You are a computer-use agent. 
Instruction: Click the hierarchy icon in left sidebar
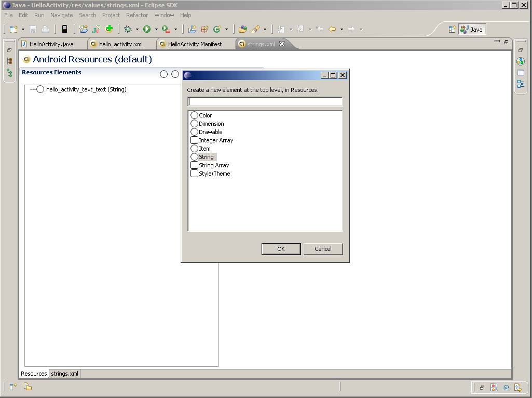point(9,61)
